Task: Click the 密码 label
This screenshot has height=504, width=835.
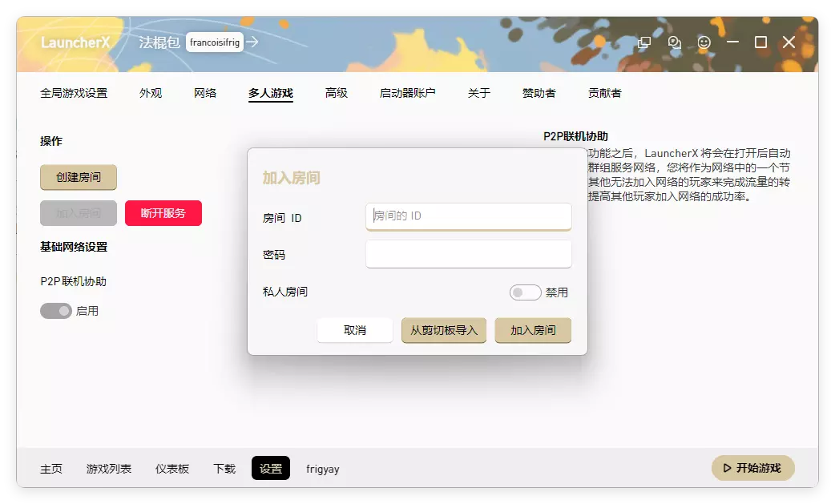Action: point(274,255)
